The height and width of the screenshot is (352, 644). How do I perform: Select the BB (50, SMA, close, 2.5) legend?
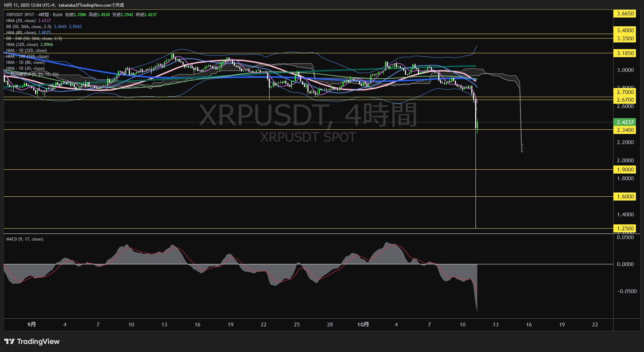click(28, 27)
